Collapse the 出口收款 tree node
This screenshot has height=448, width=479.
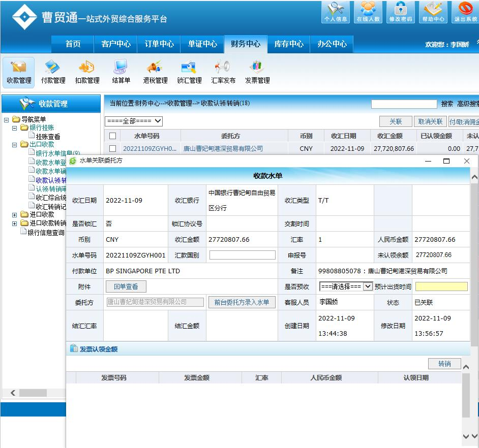pyautogui.click(x=14, y=145)
